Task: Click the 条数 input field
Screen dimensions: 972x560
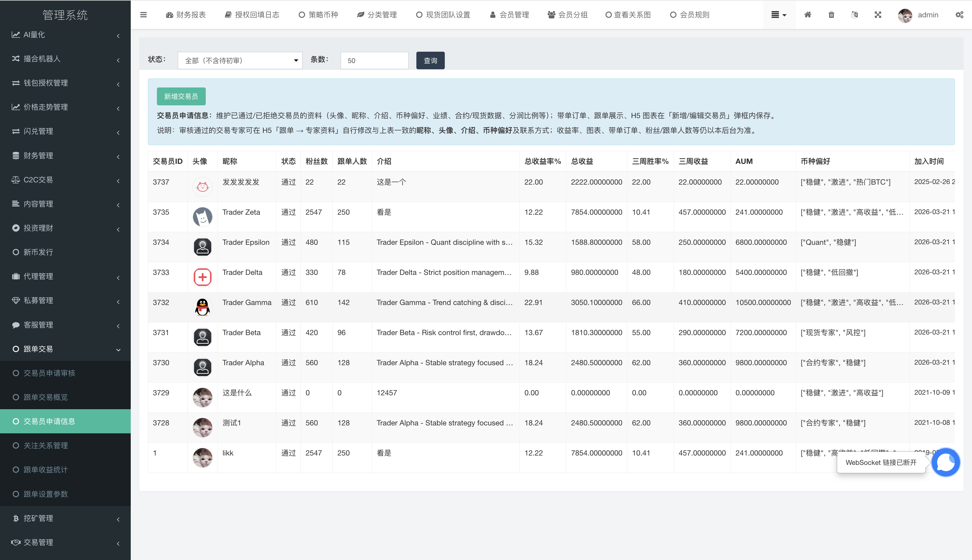Action: 374,60
